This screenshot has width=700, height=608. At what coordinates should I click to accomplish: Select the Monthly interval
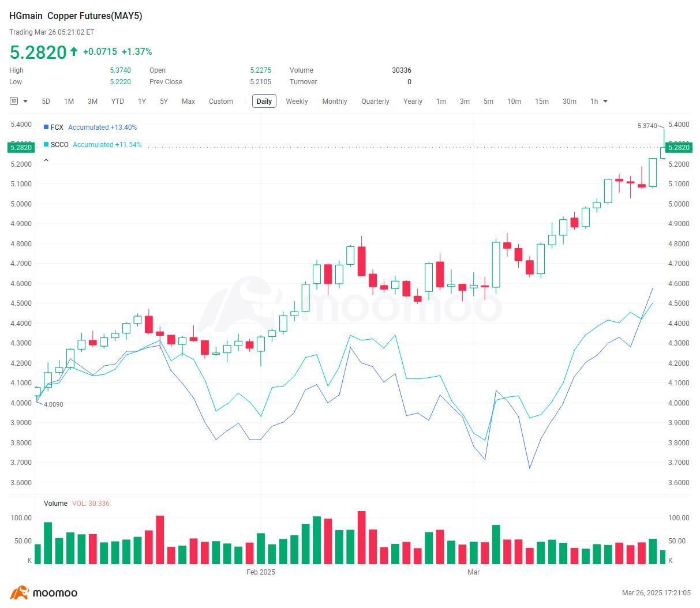[335, 101]
